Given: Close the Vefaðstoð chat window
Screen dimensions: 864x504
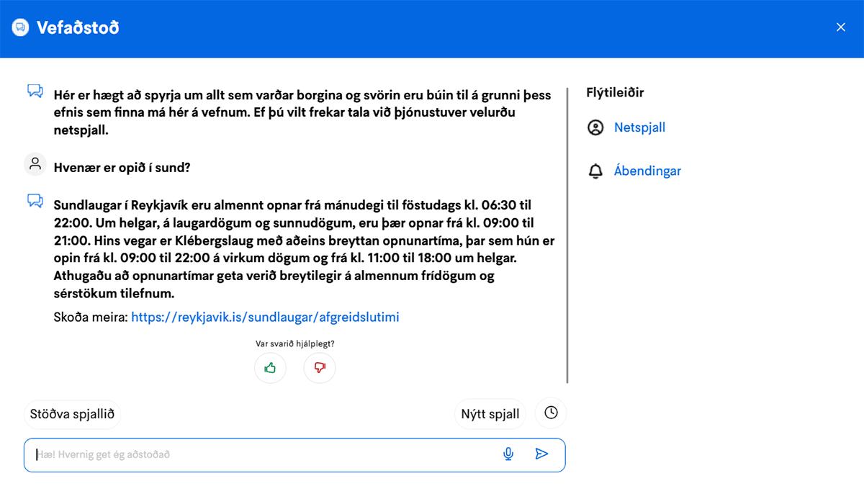Looking at the screenshot, I should 840,27.
